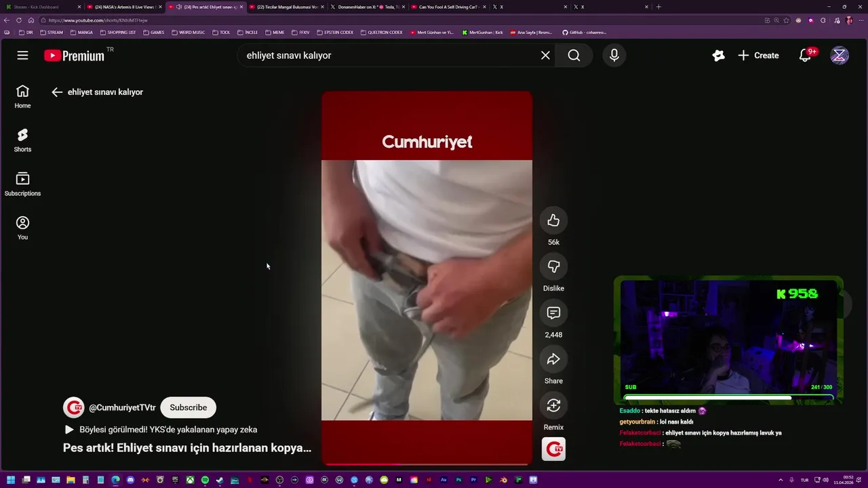
Task: Open the QUELTRON CODEX bookmarks folder
Action: tap(382, 33)
